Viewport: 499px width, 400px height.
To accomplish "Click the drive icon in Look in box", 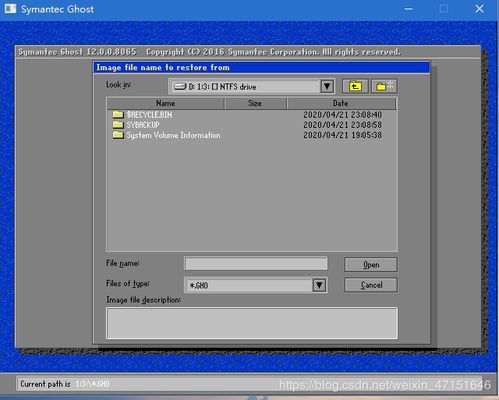I will click(x=180, y=87).
